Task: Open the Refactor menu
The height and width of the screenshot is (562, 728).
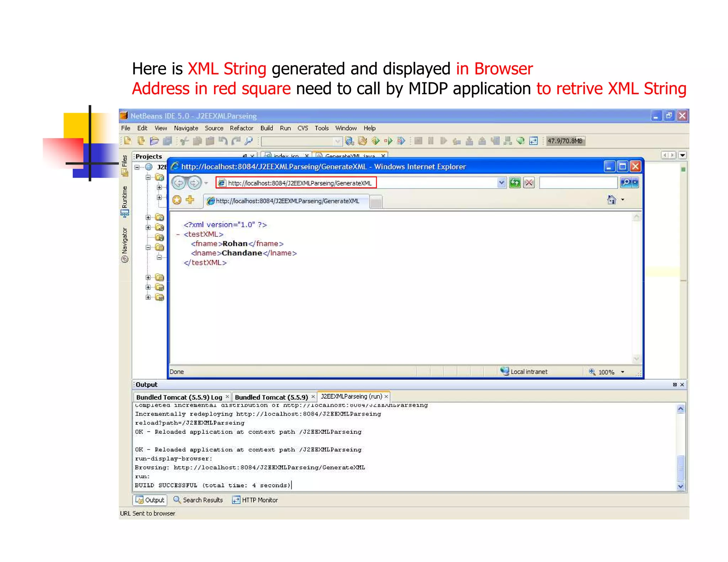Action: pyautogui.click(x=241, y=128)
